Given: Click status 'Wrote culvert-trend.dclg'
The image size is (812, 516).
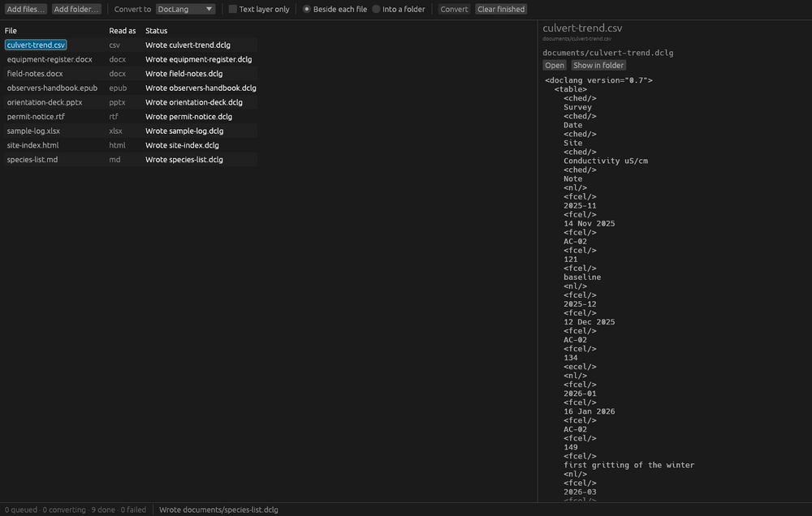Looking at the screenshot, I should click(188, 45).
